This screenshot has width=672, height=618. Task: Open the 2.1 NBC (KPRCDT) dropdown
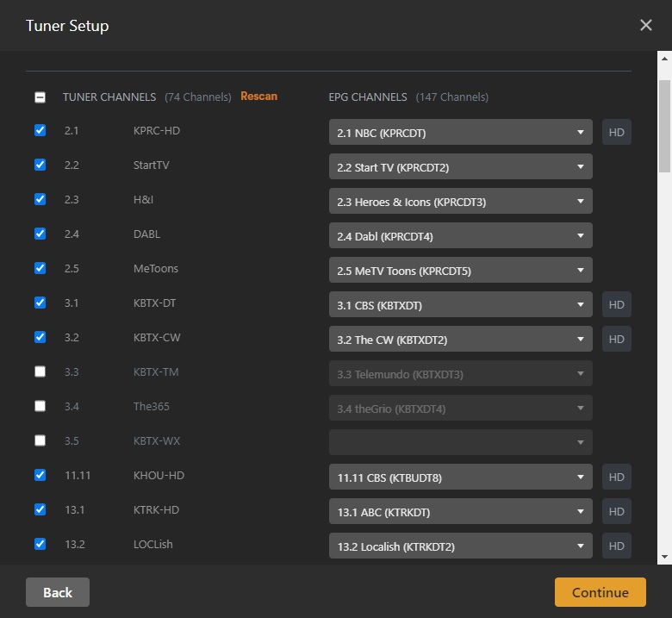coord(460,132)
